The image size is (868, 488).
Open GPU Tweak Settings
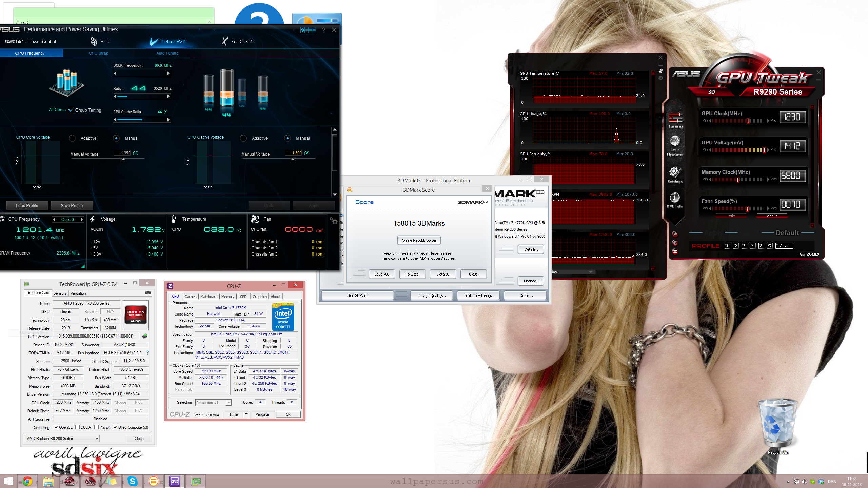click(675, 175)
